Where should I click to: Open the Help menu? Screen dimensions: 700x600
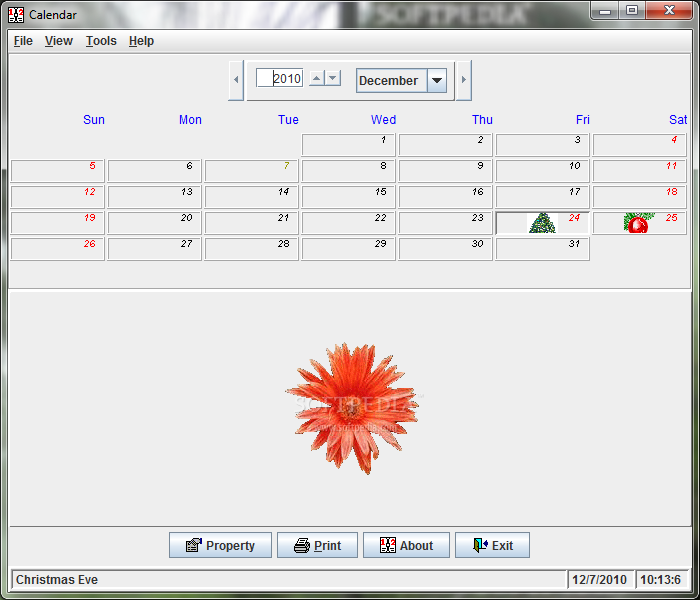[x=141, y=41]
